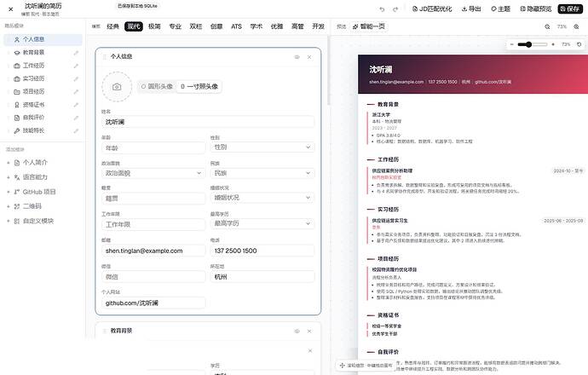Click the edit pencil next to 技能特长
Viewport: 588px width, 375px height.
pyautogui.click(x=76, y=130)
